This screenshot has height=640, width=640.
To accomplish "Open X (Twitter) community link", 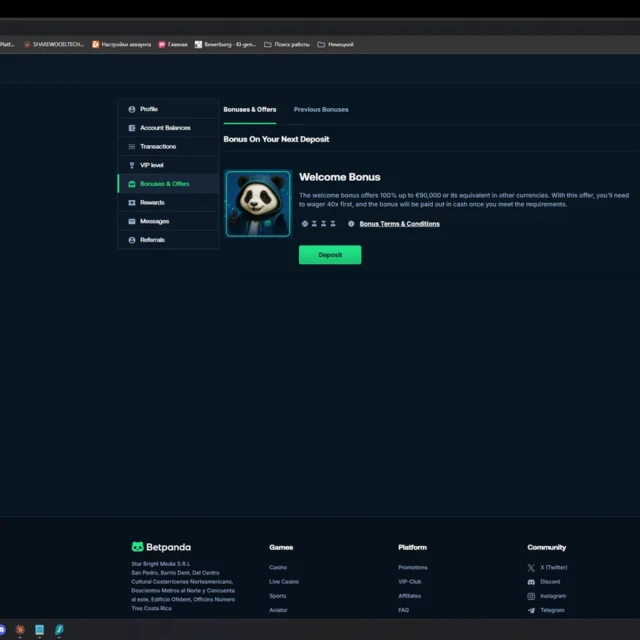I will [547, 567].
